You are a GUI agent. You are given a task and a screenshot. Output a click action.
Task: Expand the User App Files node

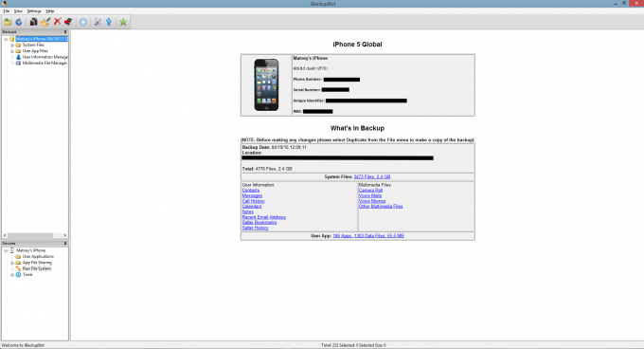(x=12, y=51)
